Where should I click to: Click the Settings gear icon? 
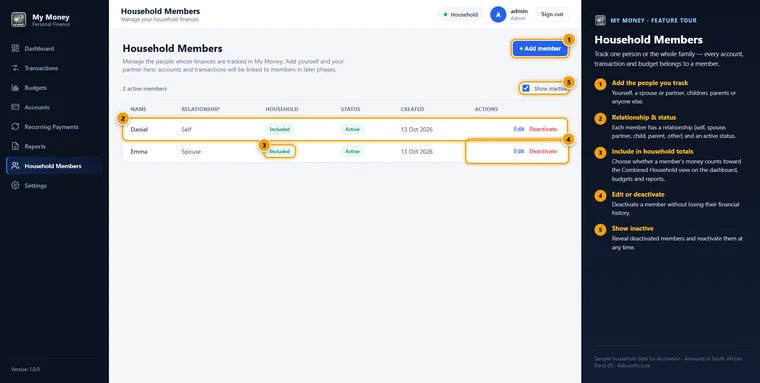click(x=15, y=185)
